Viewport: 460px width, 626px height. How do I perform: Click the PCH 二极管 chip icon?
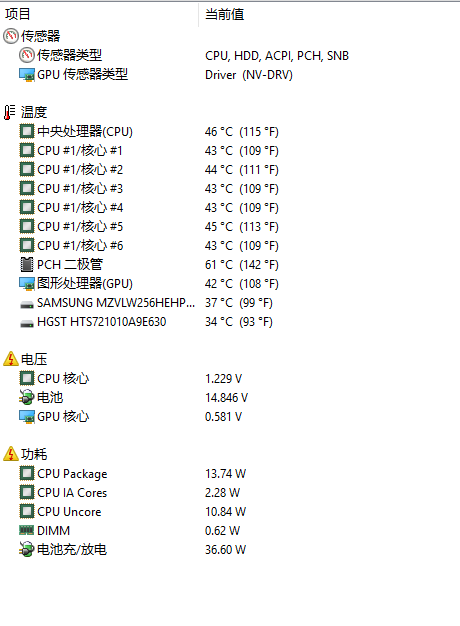pos(27,264)
